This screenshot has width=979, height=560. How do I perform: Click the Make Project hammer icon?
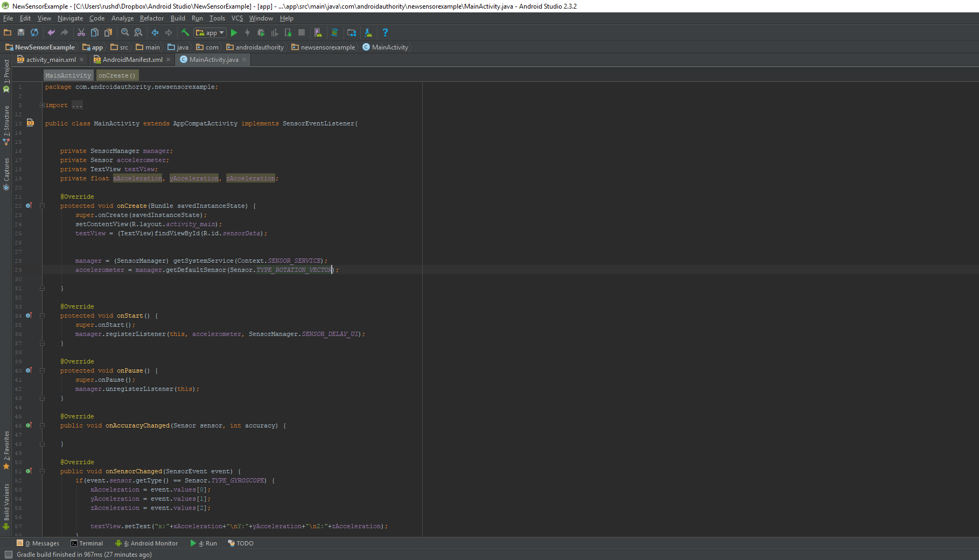pos(185,33)
